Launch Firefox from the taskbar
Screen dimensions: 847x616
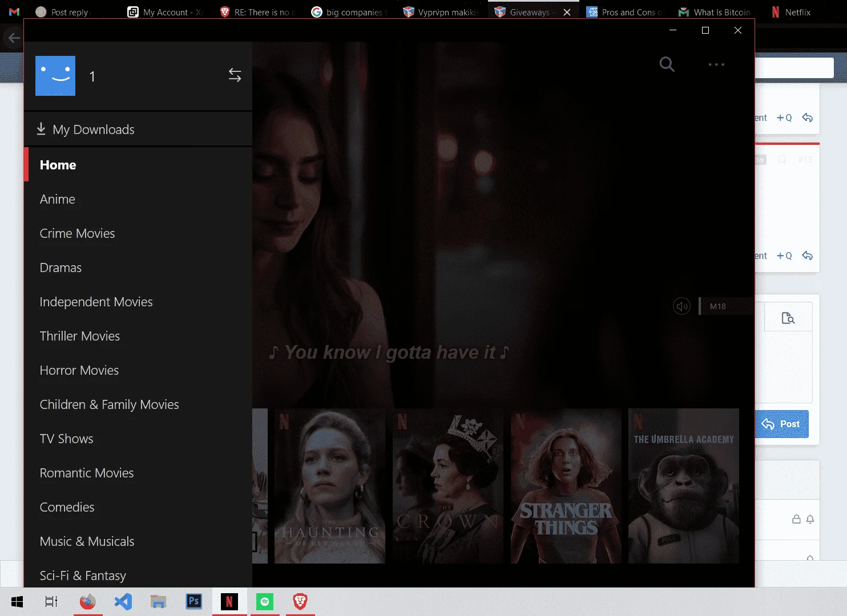point(88,602)
